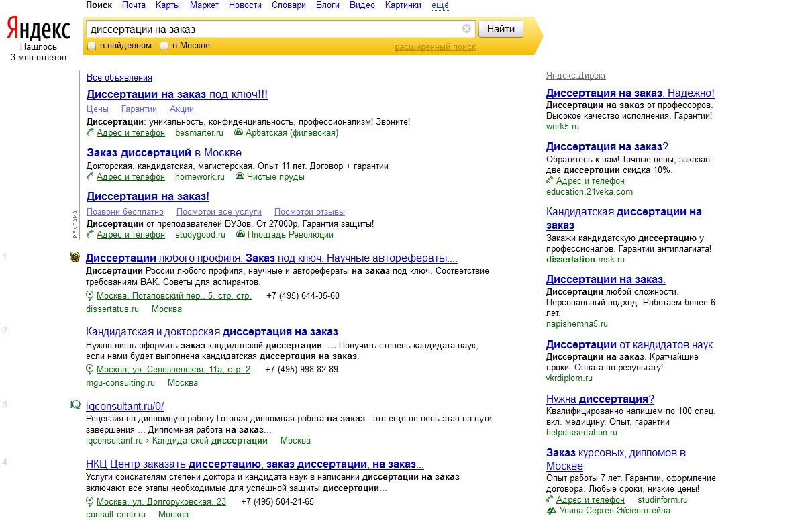The width and height of the screenshot is (812, 520).
Task: Click the "Кандидатской диссертации" breadcrumb link
Action: (210, 441)
